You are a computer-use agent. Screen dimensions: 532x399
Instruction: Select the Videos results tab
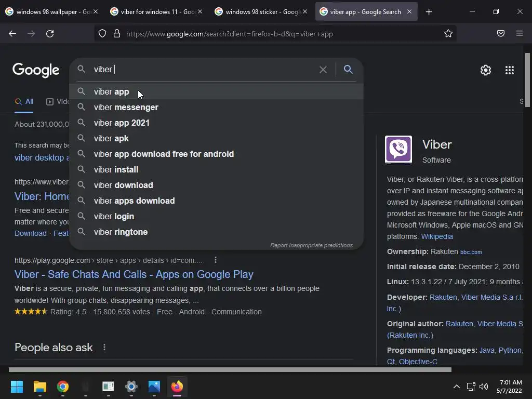[x=58, y=101]
